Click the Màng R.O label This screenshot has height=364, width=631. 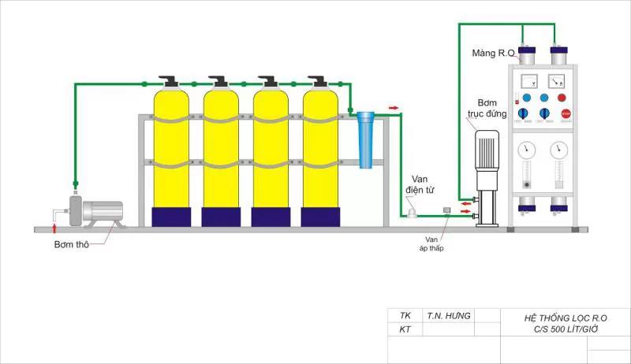click(494, 54)
